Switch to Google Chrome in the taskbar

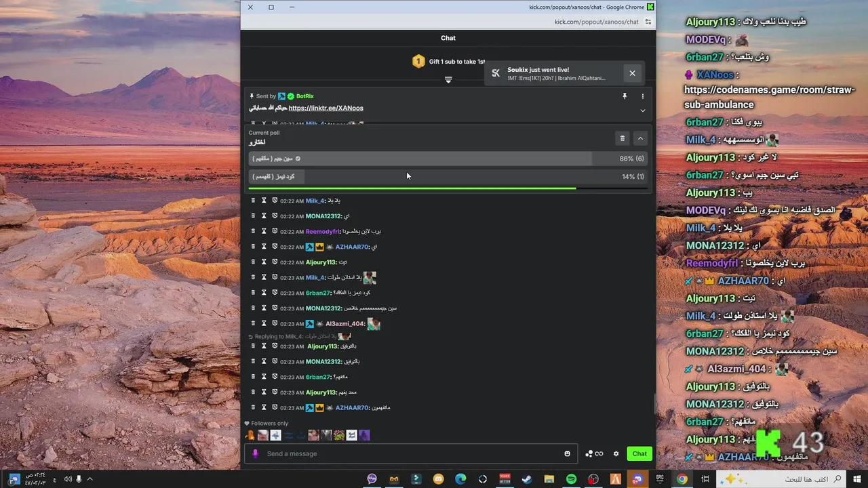682,479
